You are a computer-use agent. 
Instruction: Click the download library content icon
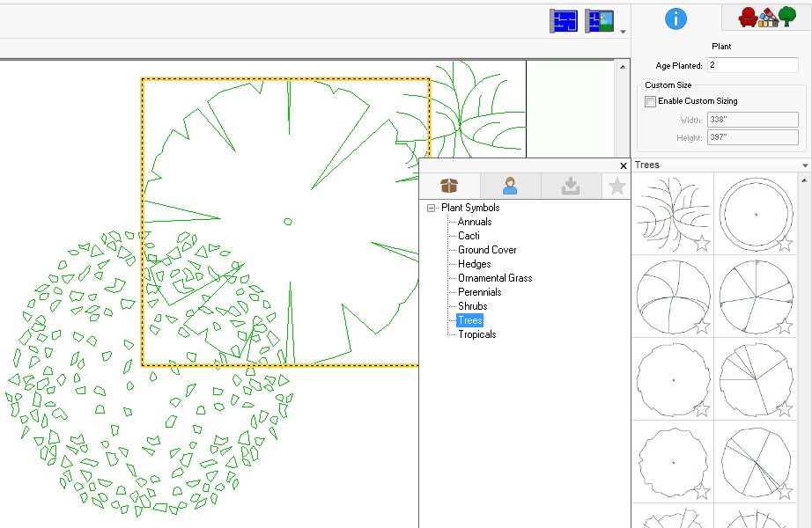pyautogui.click(x=571, y=186)
